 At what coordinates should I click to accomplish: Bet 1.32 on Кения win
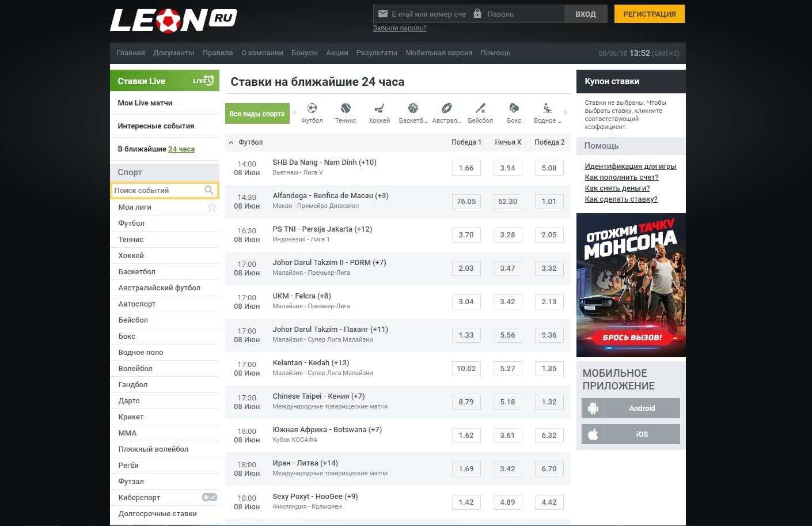[x=549, y=402]
